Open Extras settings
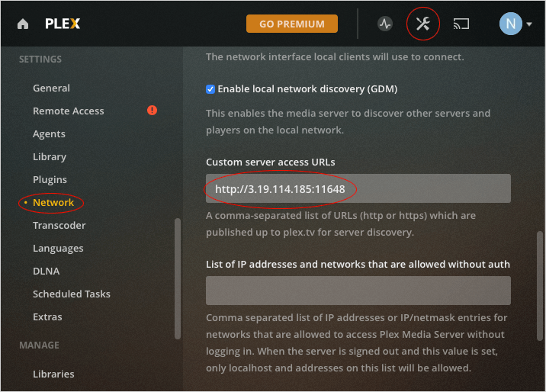The image size is (546, 392). [47, 317]
